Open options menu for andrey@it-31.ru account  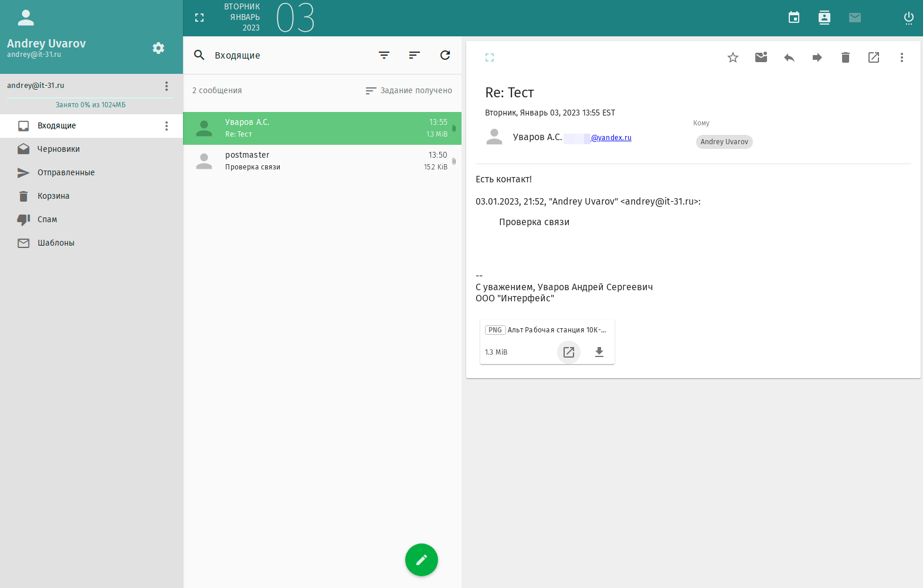[x=167, y=86]
